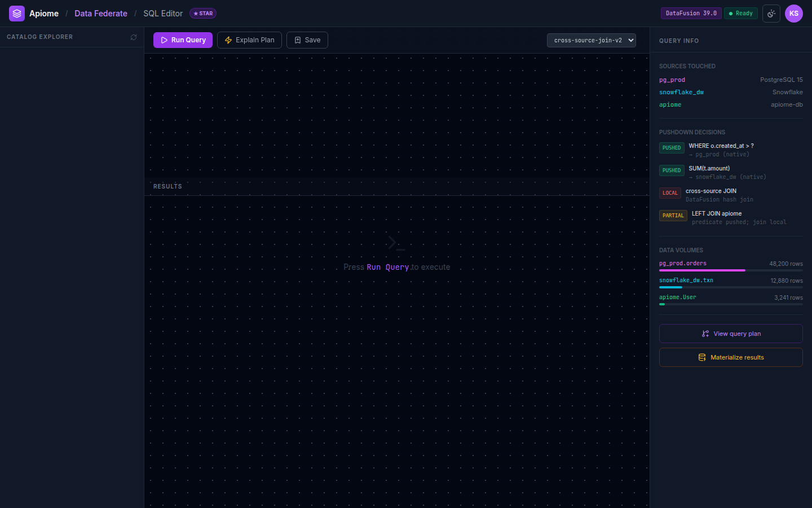Click the 'predicate pushed; join local' note
The width and height of the screenshot is (812, 508).
point(739,222)
